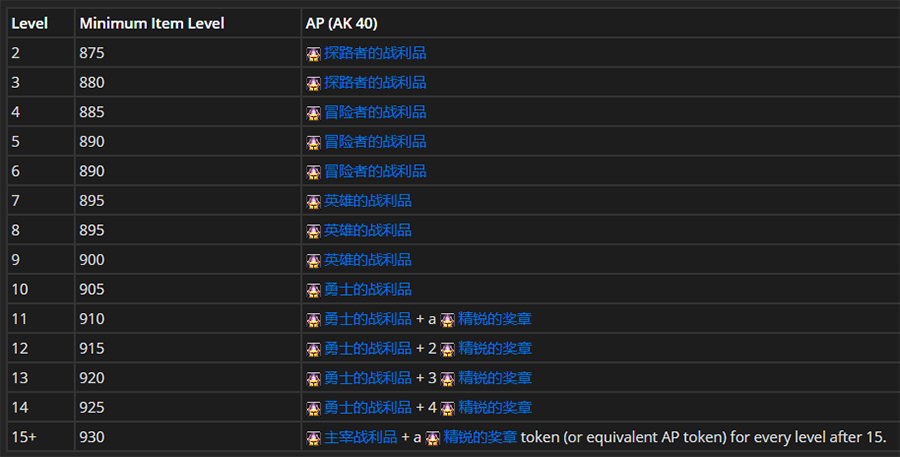Click the AP (AK 40) column header
This screenshot has height=457, width=900.
click(x=600, y=23)
